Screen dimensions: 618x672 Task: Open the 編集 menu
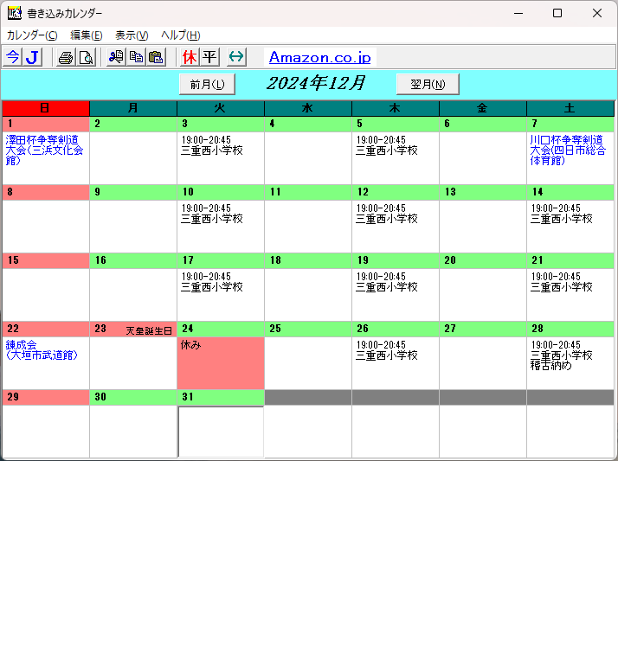[86, 35]
